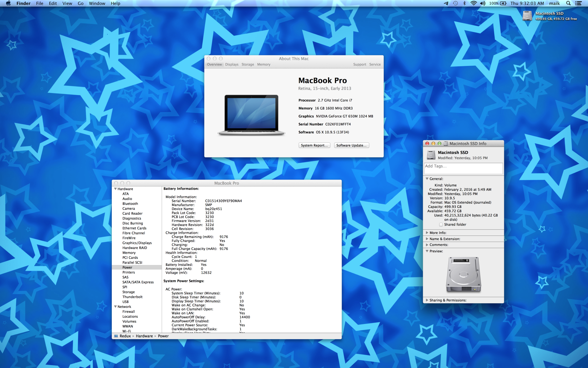The height and width of the screenshot is (368, 588).
Task: Click the Add Tags field
Action: click(x=463, y=168)
